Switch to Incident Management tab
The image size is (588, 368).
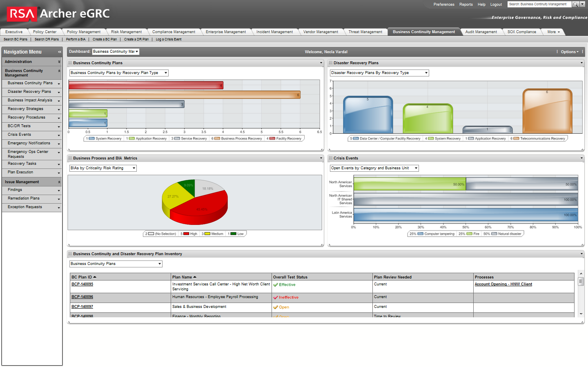[x=274, y=32]
